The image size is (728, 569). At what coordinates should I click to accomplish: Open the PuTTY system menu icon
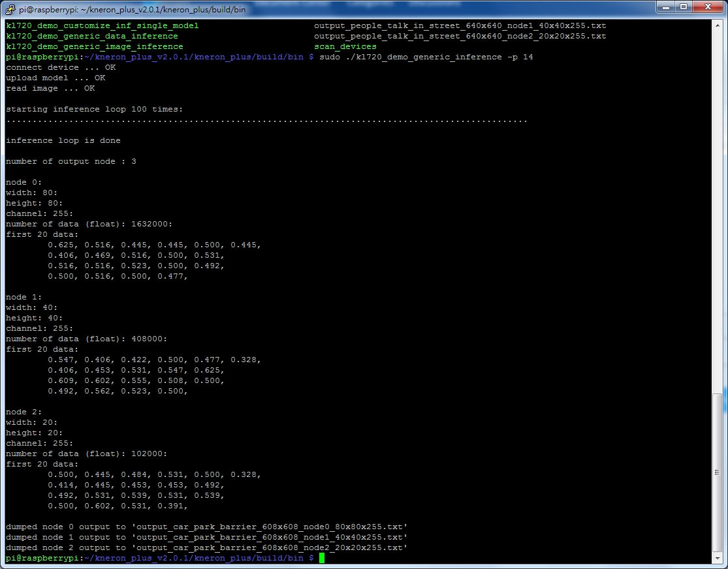[x=10, y=9]
